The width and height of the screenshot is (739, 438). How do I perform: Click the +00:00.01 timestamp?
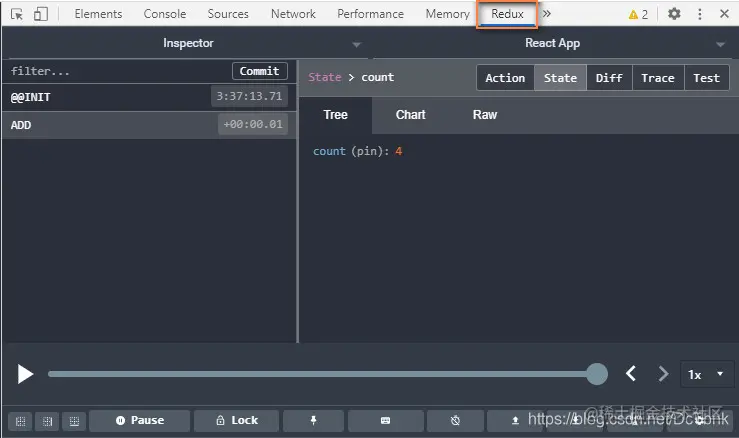click(253, 124)
